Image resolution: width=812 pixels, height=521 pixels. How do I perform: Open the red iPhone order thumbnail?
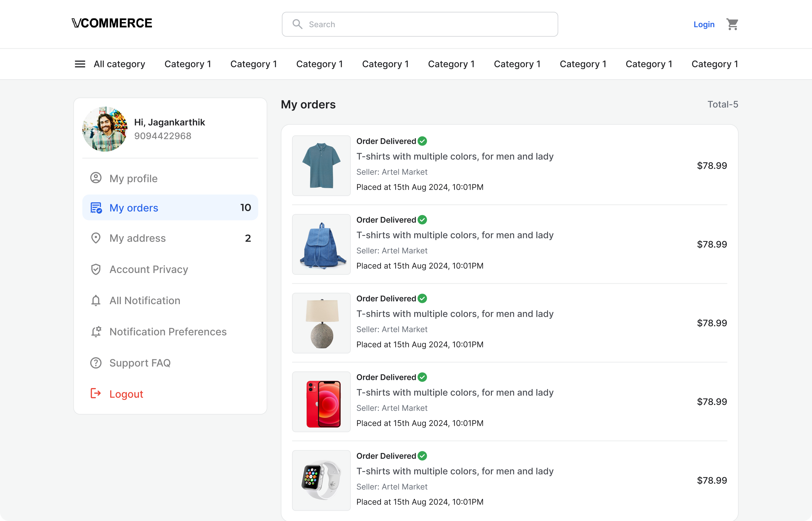321,402
